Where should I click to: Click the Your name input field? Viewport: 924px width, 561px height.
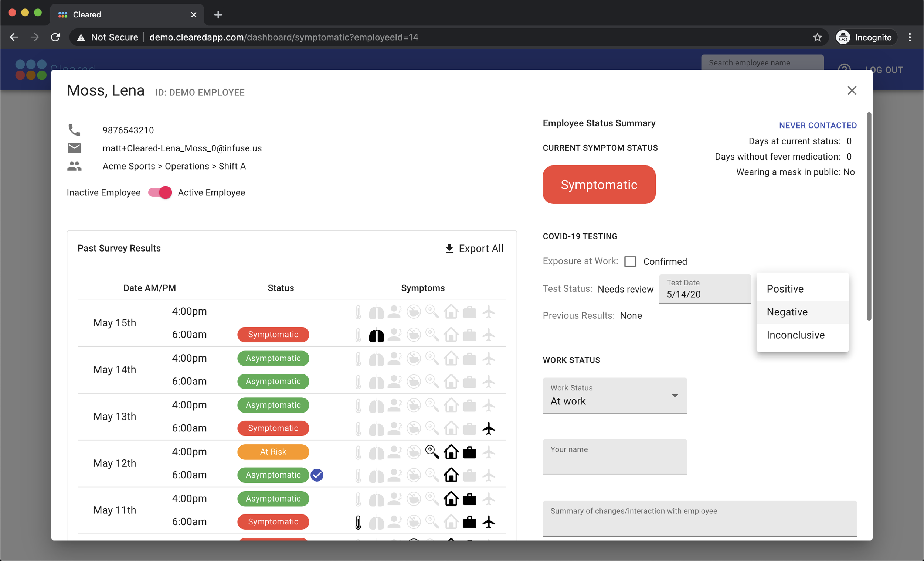(614, 457)
